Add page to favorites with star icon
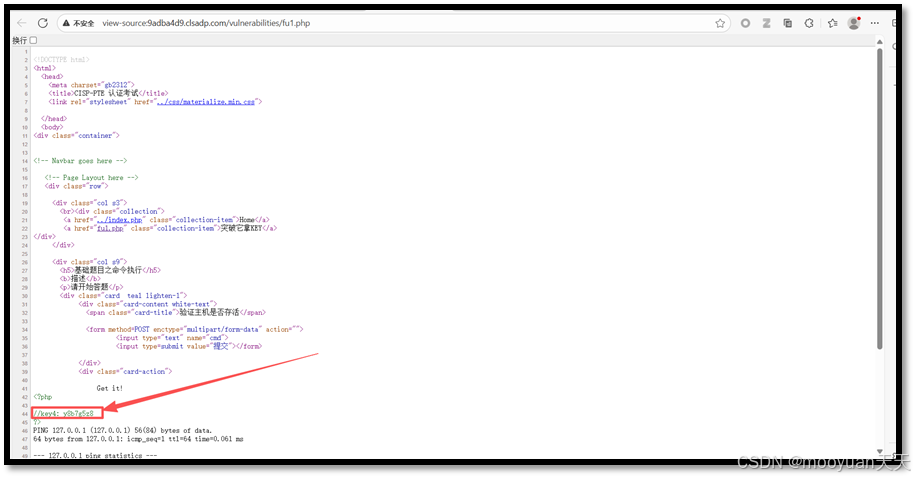Image resolution: width=915 pixels, height=478 pixels. [720, 23]
